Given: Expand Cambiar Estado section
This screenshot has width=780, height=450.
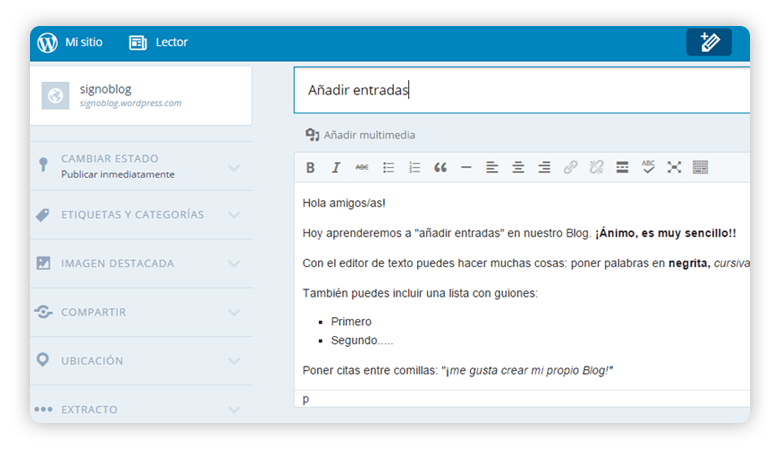Looking at the screenshot, I should pyautogui.click(x=141, y=166).
